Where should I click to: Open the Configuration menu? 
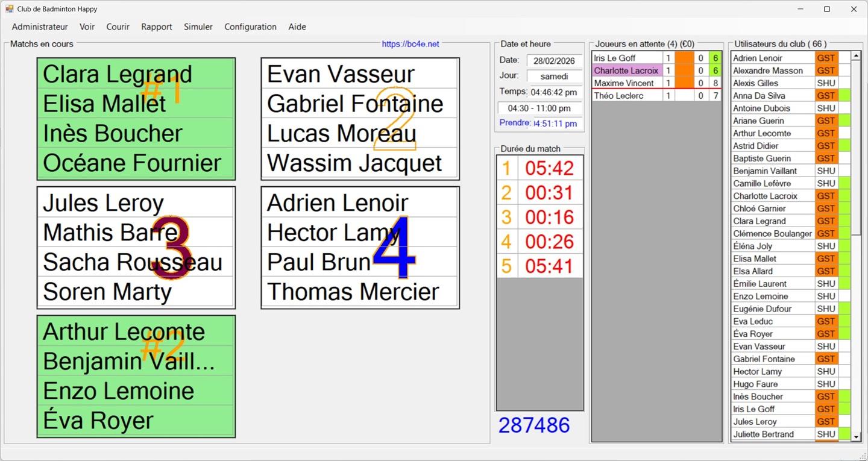pyautogui.click(x=250, y=27)
